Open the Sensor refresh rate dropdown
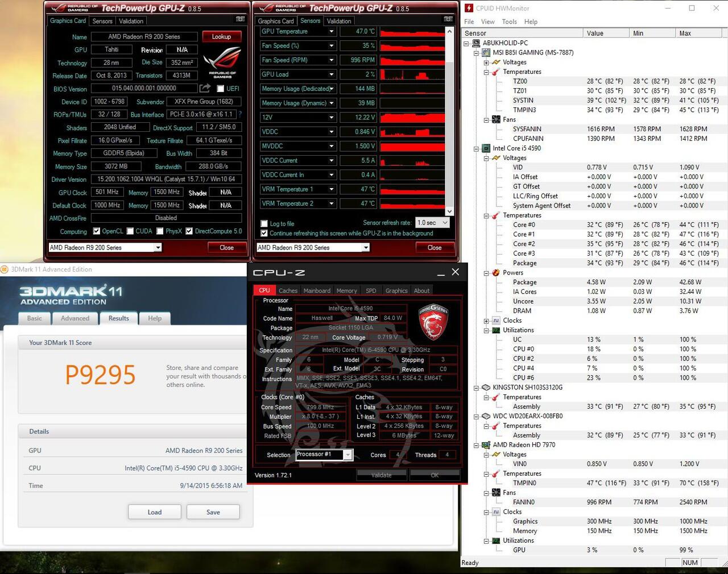This screenshot has height=574, width=728. coord(432,223)
